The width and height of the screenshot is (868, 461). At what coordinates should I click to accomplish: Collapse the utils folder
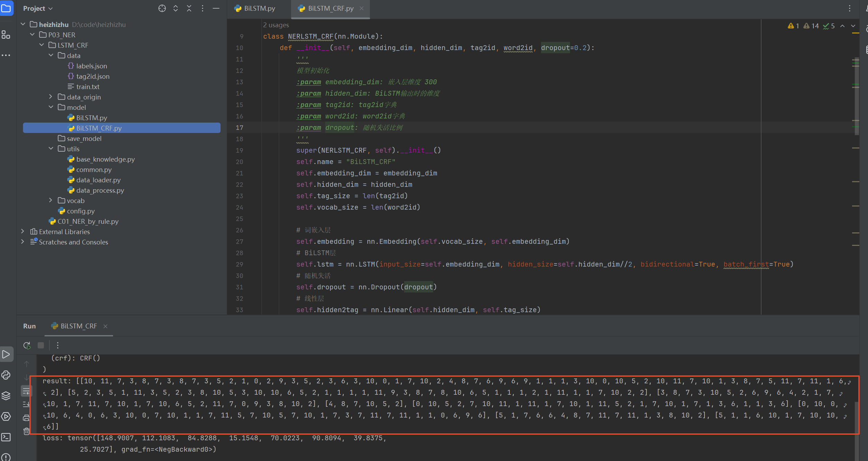click(50, 148)
